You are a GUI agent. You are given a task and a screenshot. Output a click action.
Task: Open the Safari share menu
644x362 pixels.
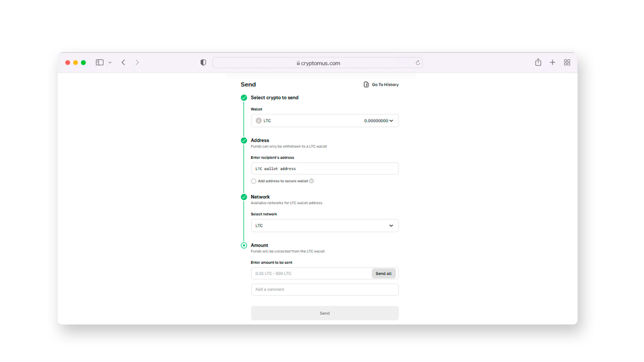[x=538, y=62]
